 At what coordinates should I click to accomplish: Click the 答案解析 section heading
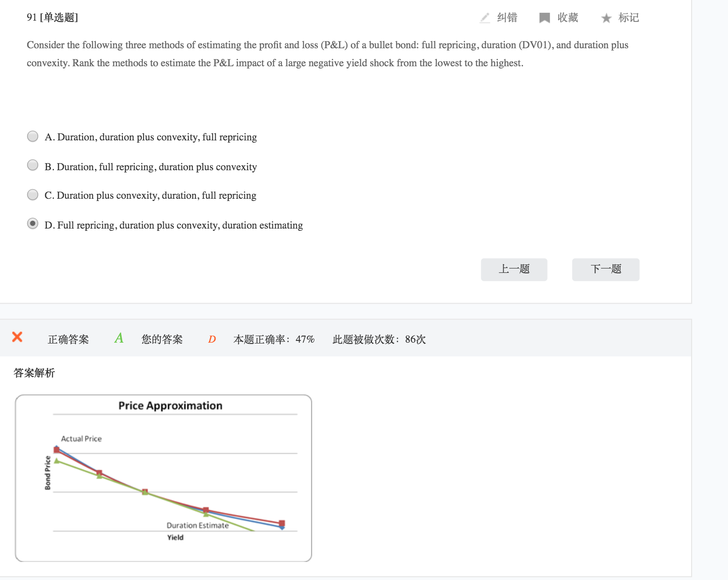[x=34, y=373]
